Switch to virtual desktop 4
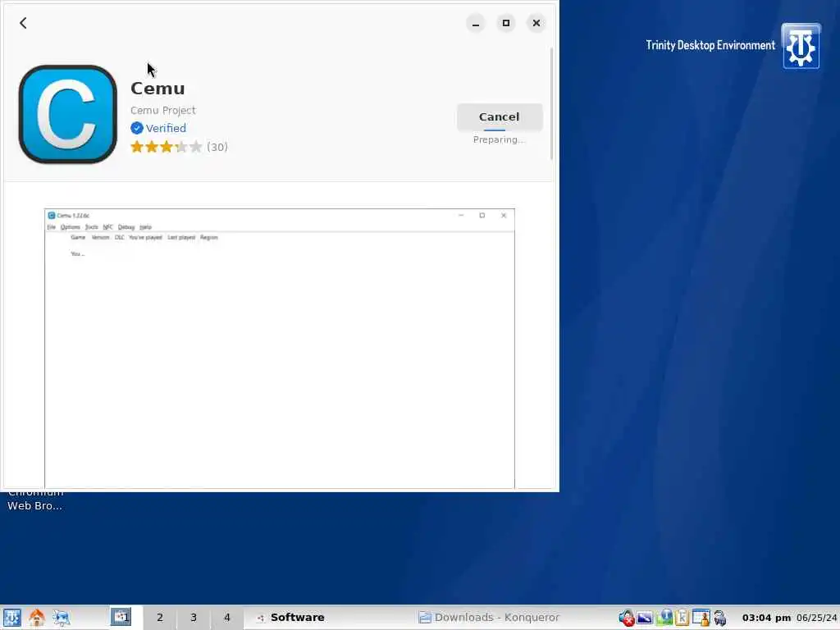Image resolution: width=840 pixels, height=630 pixels. 227,617
